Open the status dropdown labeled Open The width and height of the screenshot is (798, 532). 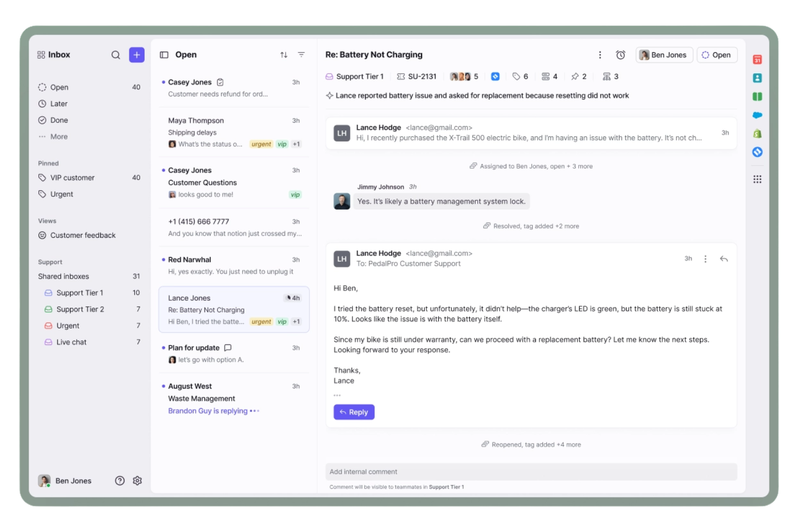(717, 54)
